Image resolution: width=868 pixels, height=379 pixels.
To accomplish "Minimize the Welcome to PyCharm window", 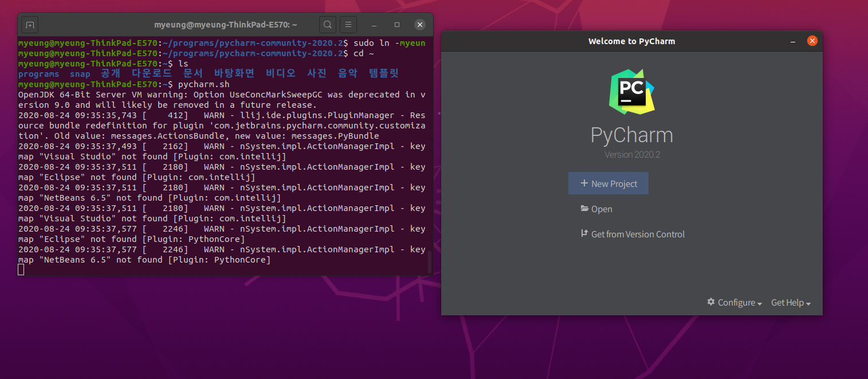I will tap(793, 41).
